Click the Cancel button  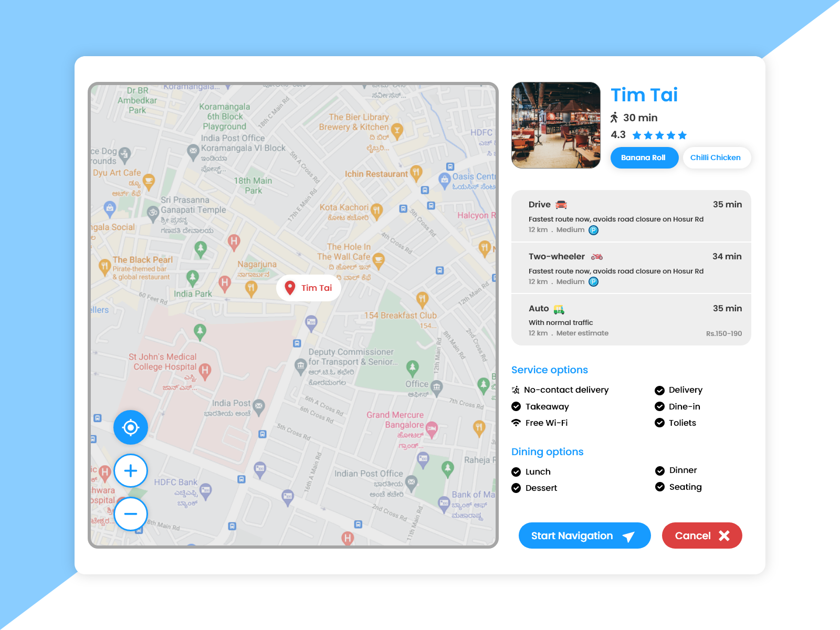pos(701,535)
